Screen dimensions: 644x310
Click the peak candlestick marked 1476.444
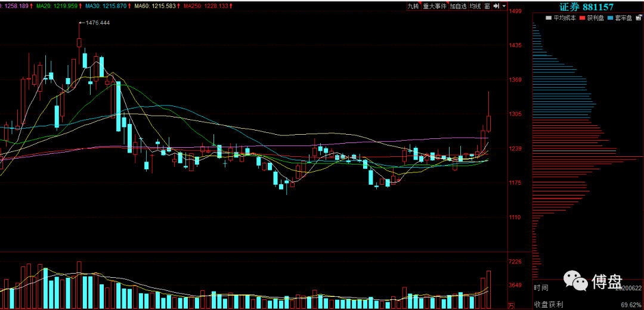tap(79, 43)
